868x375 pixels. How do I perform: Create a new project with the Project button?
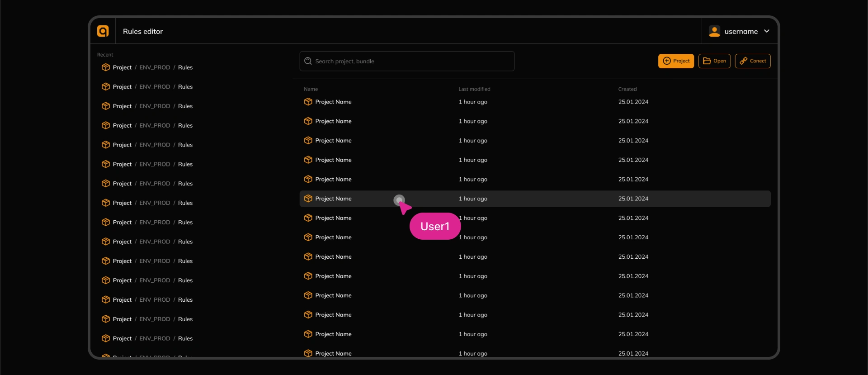coord(676,61)
